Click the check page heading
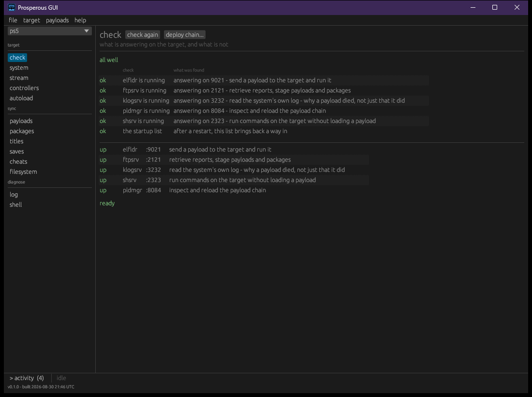 pyautogui.click(x=110, y=35)
